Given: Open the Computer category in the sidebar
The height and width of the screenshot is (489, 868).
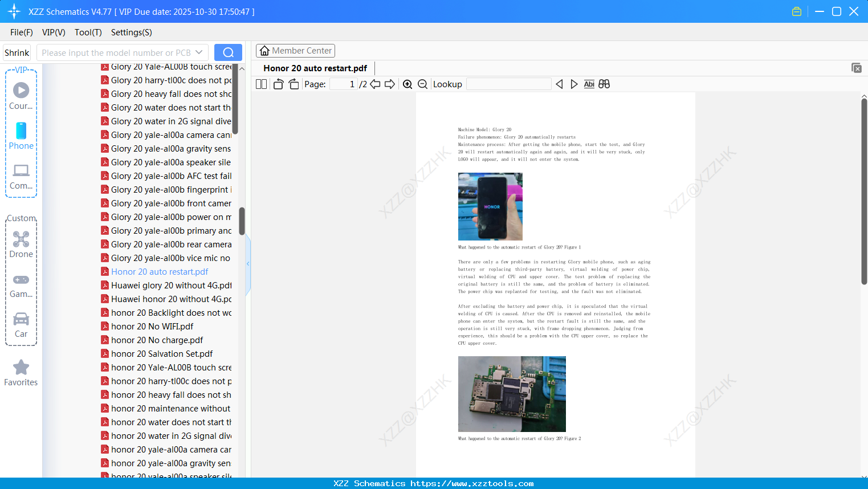Looking at the screenshot, I should point(21,176).
